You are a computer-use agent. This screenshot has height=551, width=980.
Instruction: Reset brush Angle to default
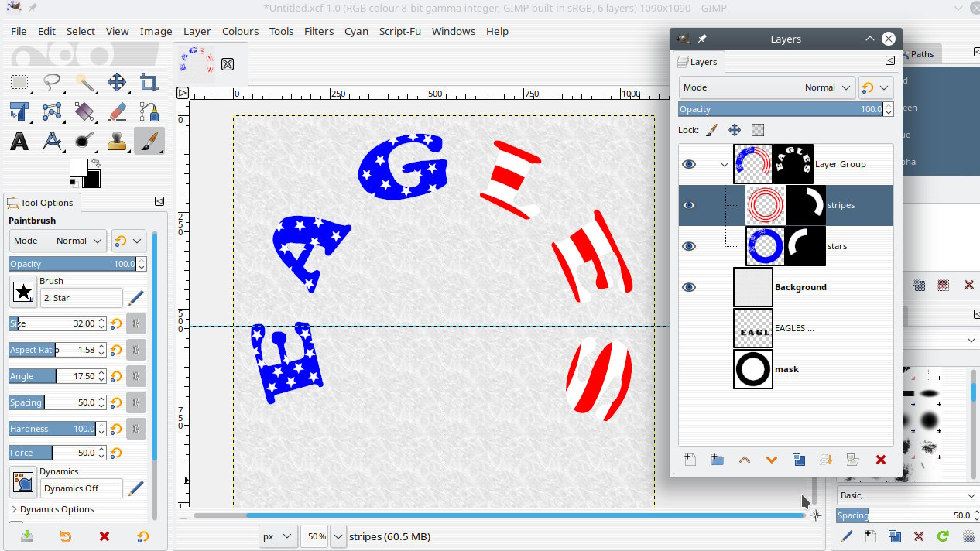116,376
